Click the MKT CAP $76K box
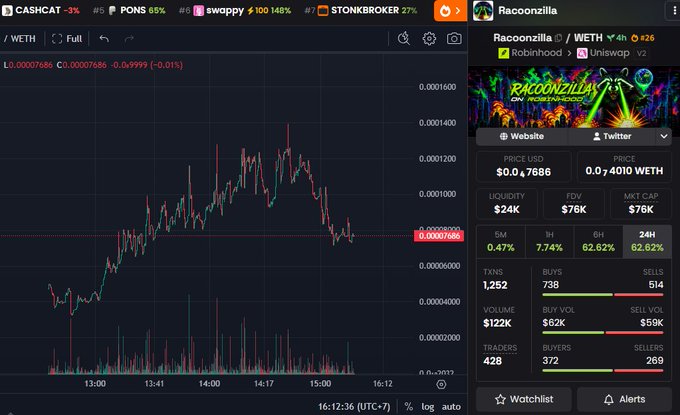The image size is (680, 415). [641, 204]
